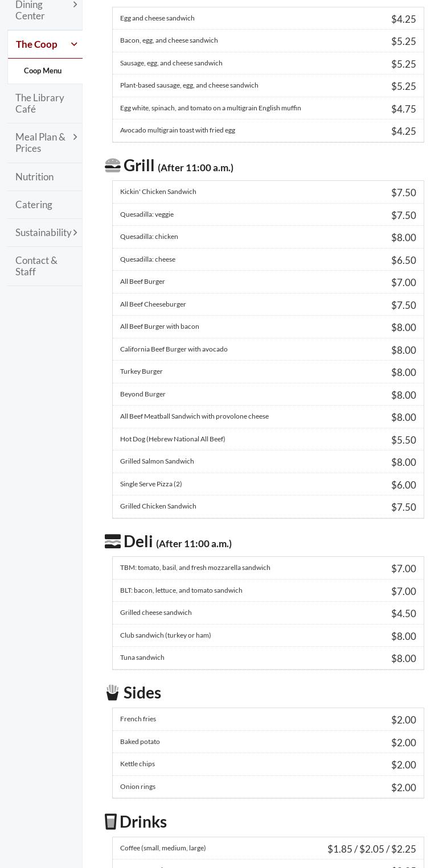The height and width of the screenshot is (868, 447).
Task: Open Contact & Staff page
Action: 36,266
